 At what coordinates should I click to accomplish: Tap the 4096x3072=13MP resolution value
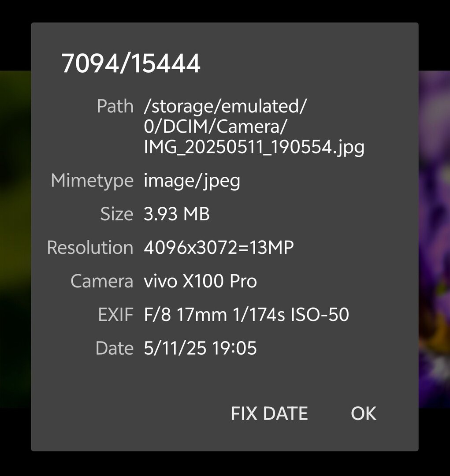point(219,247)
